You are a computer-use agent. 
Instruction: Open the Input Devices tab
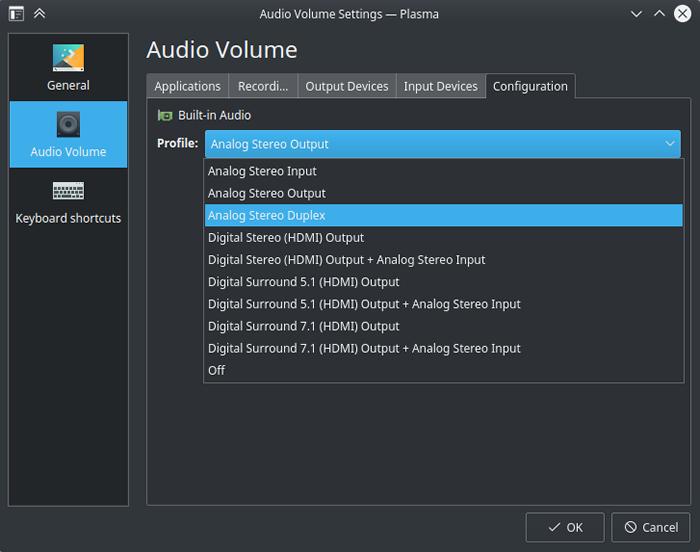(441, 86)
